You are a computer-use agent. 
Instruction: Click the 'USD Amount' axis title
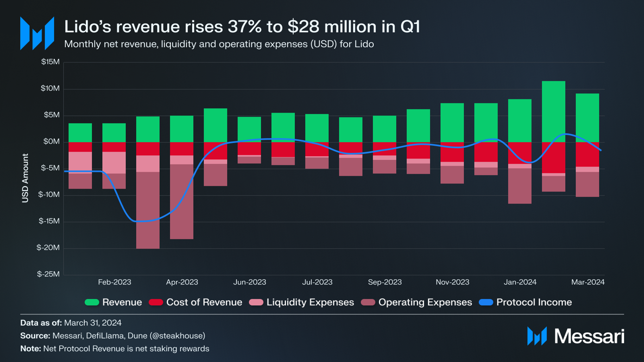tap(25, 178)
